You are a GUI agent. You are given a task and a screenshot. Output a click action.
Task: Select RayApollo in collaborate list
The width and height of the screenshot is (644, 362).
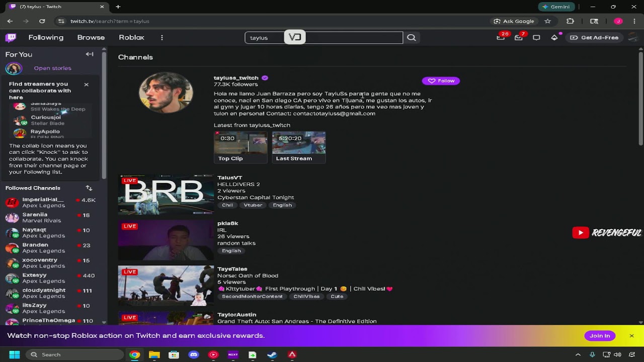pos(50,133)
